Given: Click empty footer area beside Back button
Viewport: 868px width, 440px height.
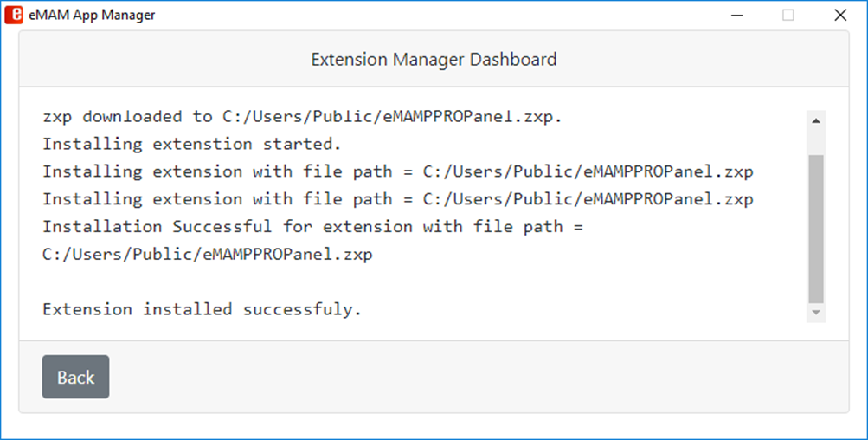Looking at the screenshot, I should pos(476,377).
